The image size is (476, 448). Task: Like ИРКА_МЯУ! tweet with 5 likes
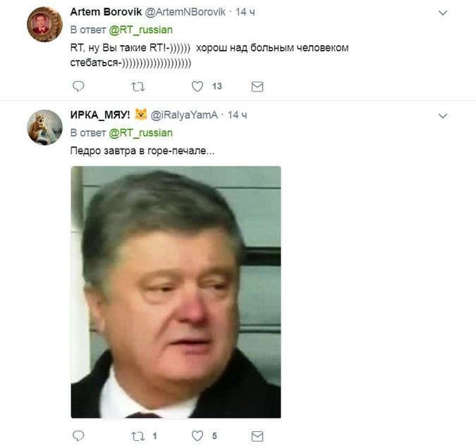[197, 436]
